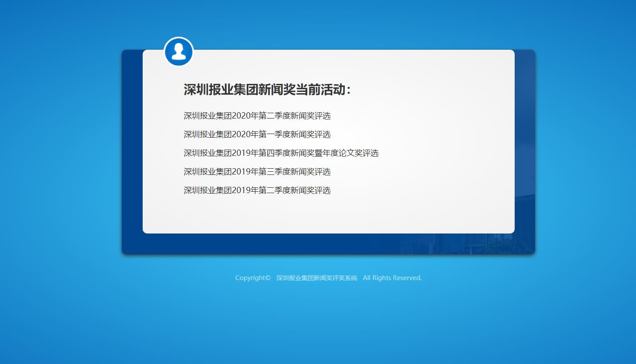Click the word Reserved in the footer
This screenshot has height=364, width=636.
(x=406, y=278)
